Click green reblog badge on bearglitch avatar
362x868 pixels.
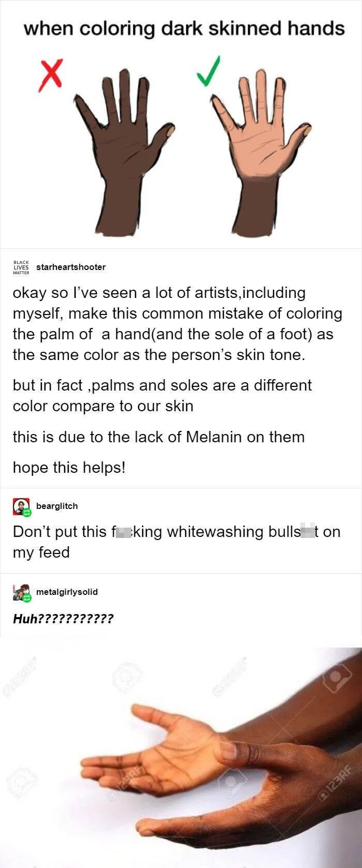tap(27, 513)
